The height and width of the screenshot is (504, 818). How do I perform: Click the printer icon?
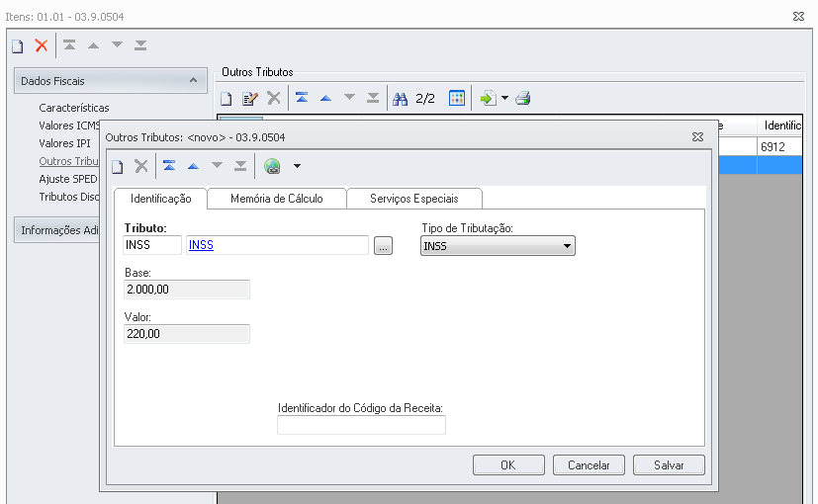pos(522,98)
